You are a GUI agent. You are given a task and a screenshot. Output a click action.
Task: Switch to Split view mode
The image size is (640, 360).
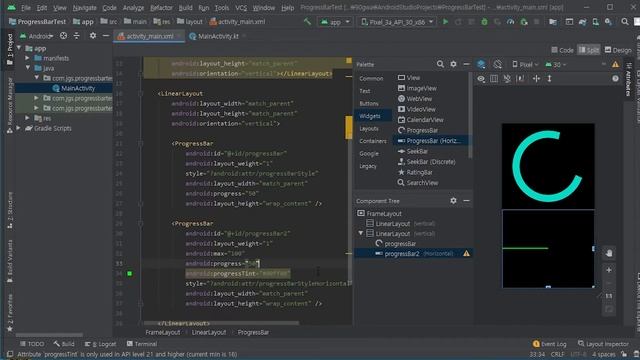pos(588,50)
